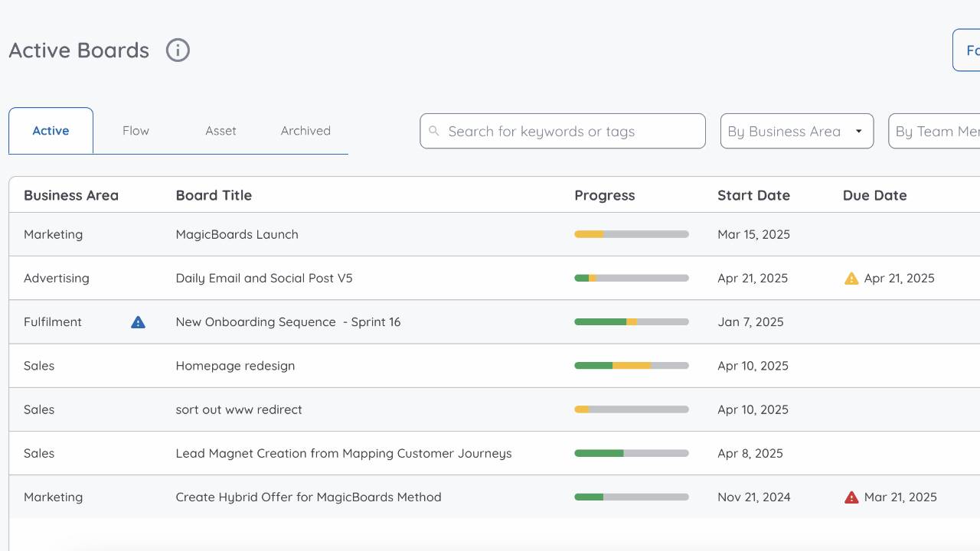Open the MagicBoards Launch board
The height and width of the screenshot is (551, 980).
pyautogui.click(x=237, y=234)
